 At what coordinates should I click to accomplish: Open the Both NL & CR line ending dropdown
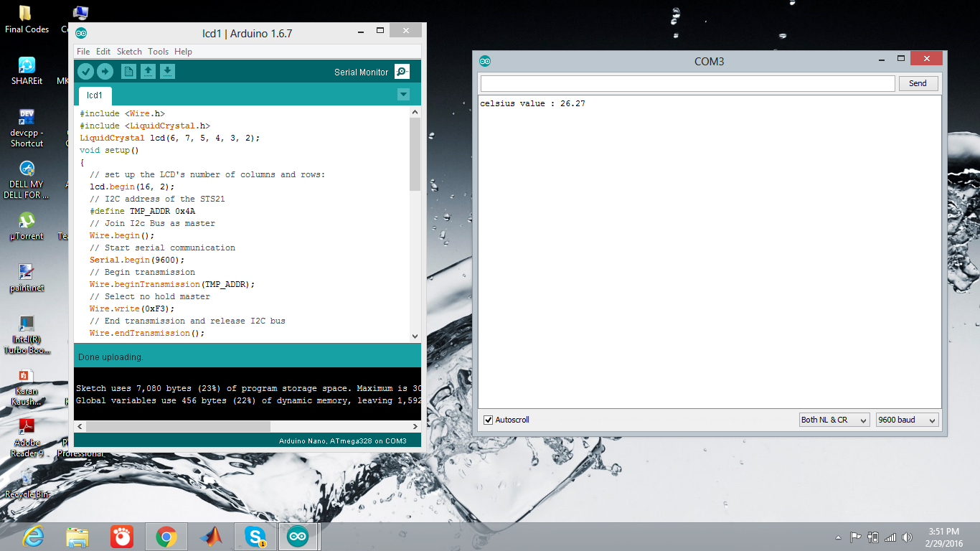click(x=834, y=420)
